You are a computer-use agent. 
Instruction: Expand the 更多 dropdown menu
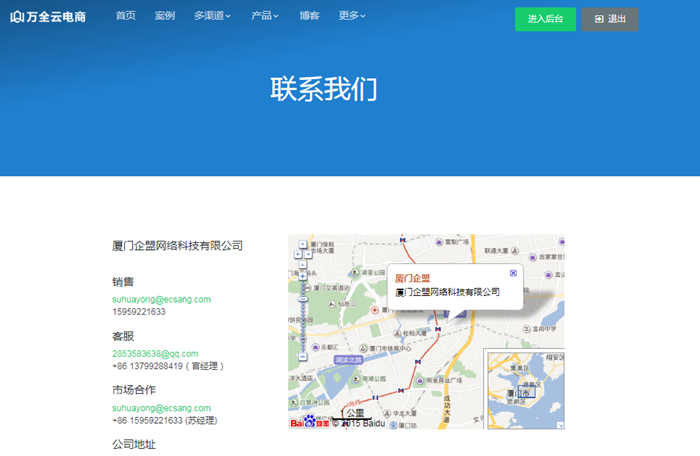coord(352,16)
